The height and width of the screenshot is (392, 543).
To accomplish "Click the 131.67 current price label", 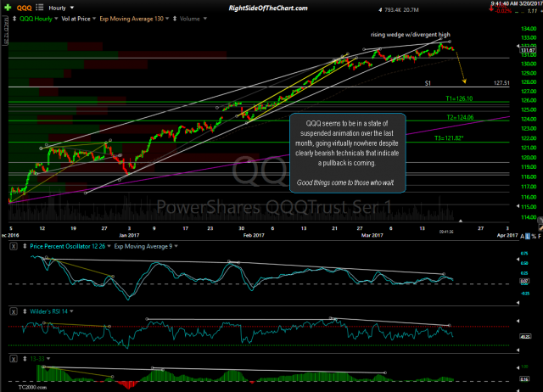I will [x=528, y=50].
